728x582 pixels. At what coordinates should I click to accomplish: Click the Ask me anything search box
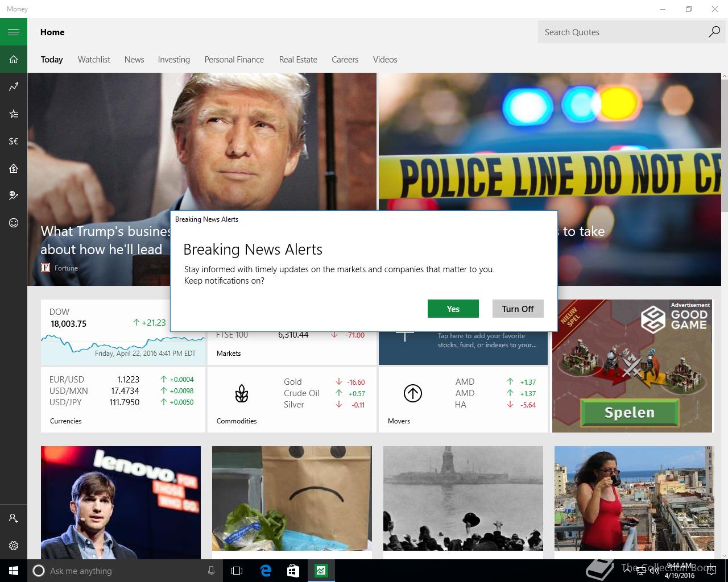coord(125,571)
